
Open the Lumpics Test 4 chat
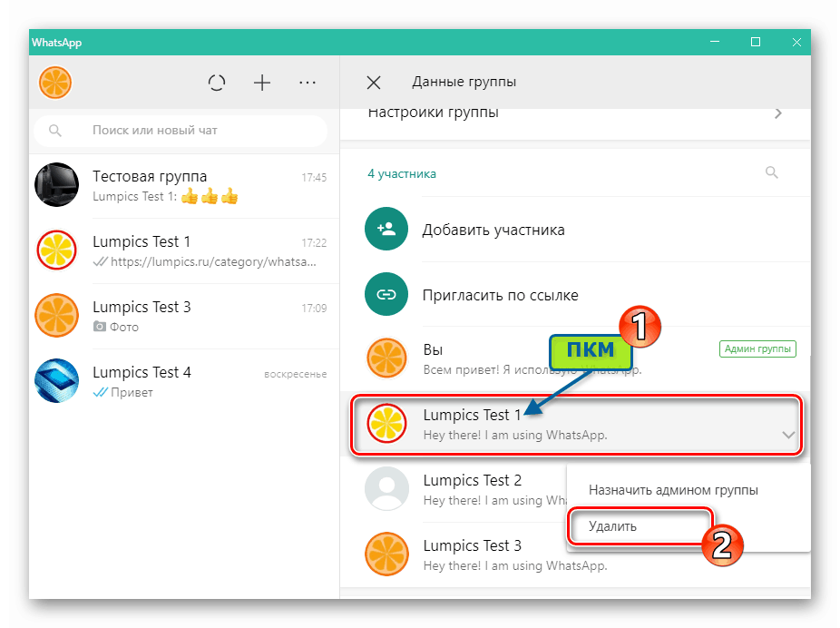pos(184,381)
